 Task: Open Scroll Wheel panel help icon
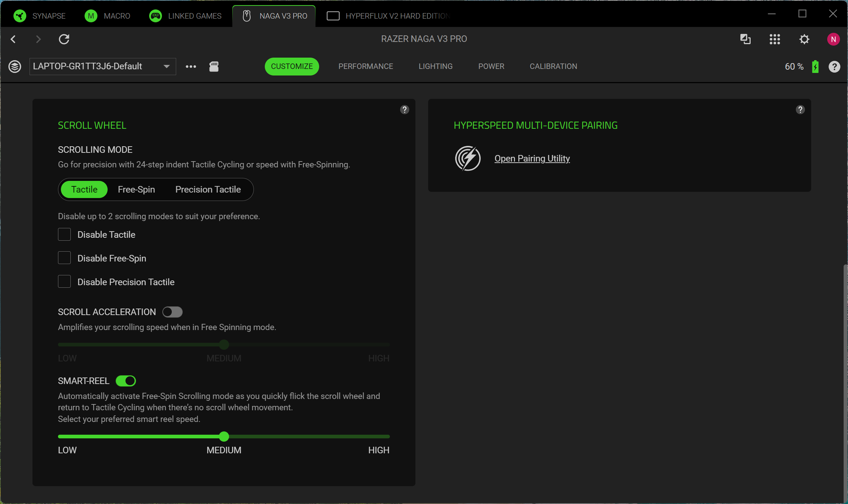(x=404, y=110)
